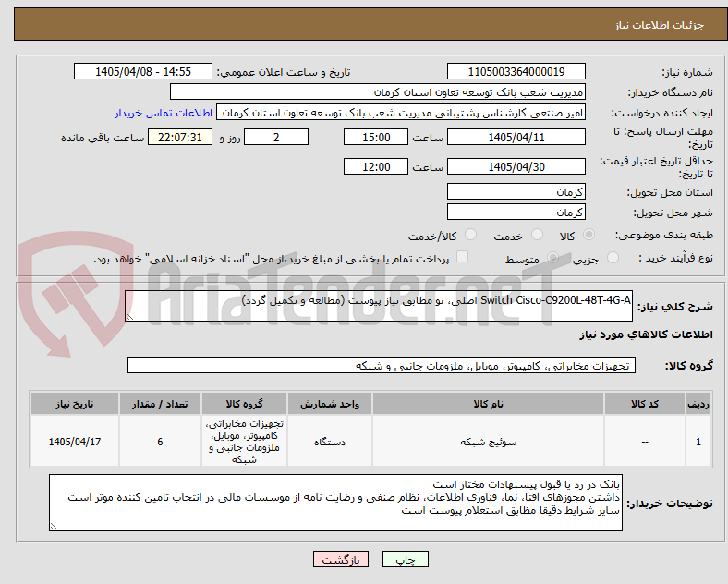Toggle the اسناد خزانه اسلامی payment checkbox
Viewport: 728px width, 584px height.
pyautogui.click(x=462, y=257)
